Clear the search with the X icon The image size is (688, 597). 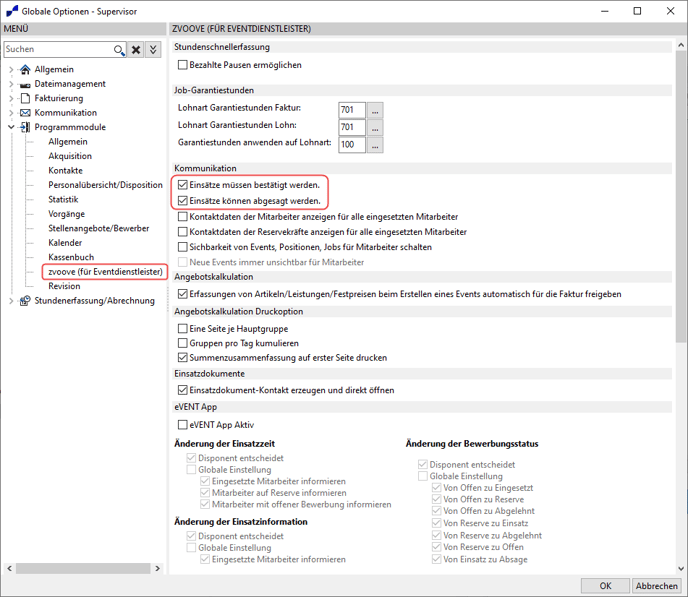point(136,50)
